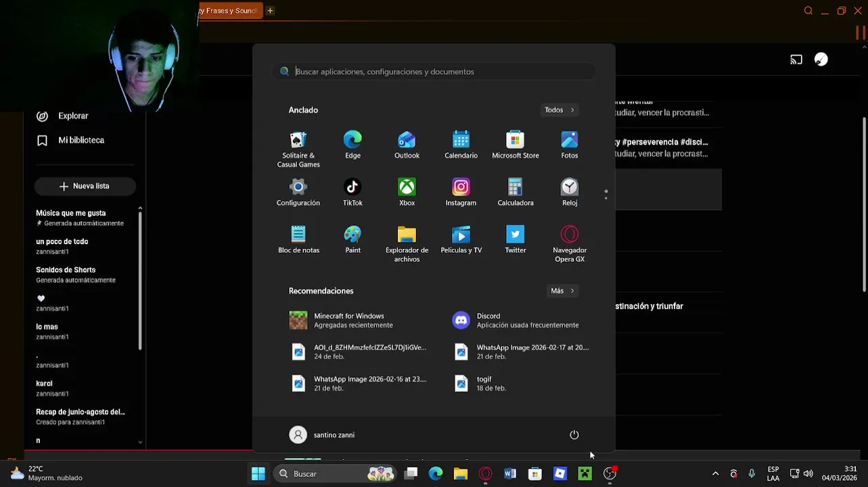Open volume control in system tray
The height and width of the screenshot is (487, 868).
click(808, 473)
